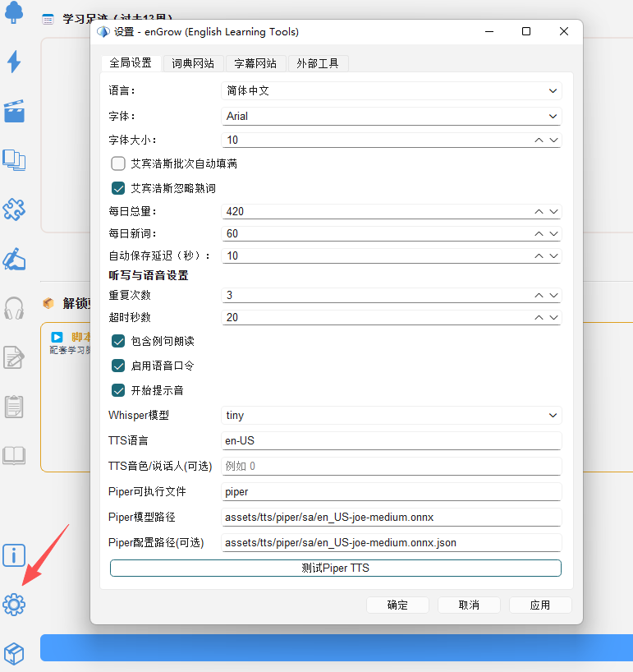
Task: Open the edit note sidebar icon
Action: tap(14, 357)
